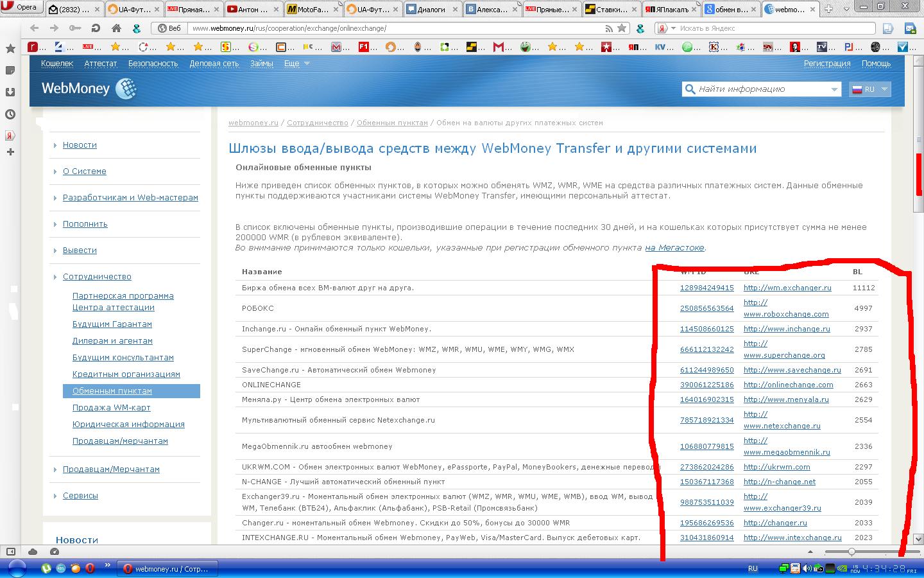Expand the Пополнить sidebar section
The image size is (924, 578).
pos(85,224)
